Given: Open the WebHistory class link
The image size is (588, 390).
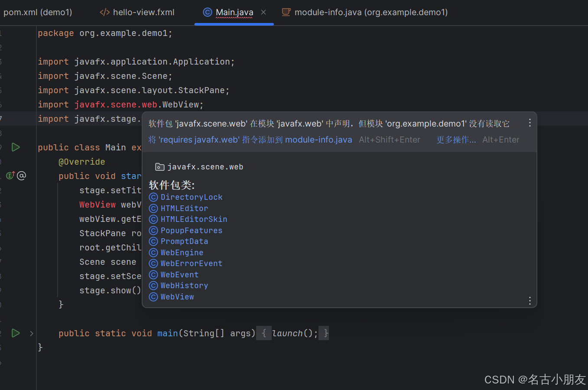Looking at the screenshot, I should (184, 286).
